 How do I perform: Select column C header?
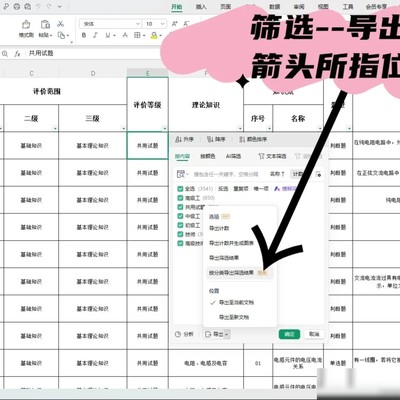(31, 73)
